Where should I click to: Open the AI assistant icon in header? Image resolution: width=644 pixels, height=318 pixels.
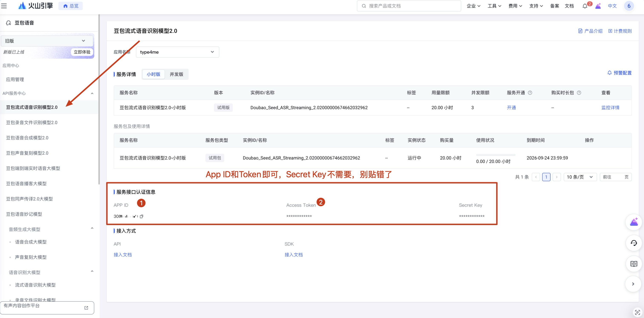click(x=598, y=6)
